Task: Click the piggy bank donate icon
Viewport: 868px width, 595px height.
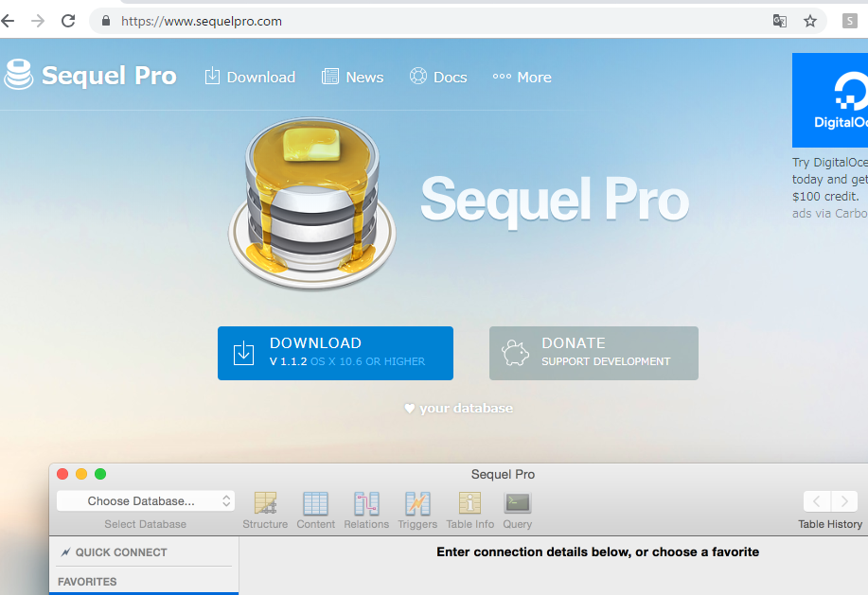Action: [x=516, y=352]
